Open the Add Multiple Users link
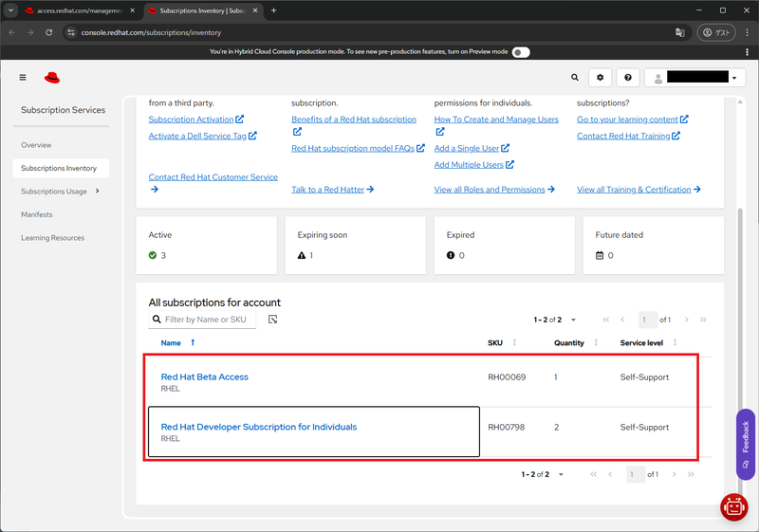The width and height of the screenshot is (759, 532). click(473, 164)
